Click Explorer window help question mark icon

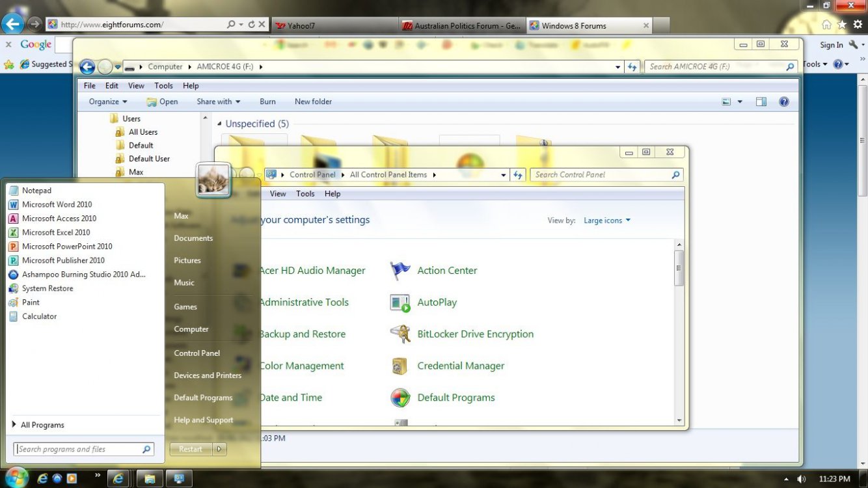coord(784,102)
